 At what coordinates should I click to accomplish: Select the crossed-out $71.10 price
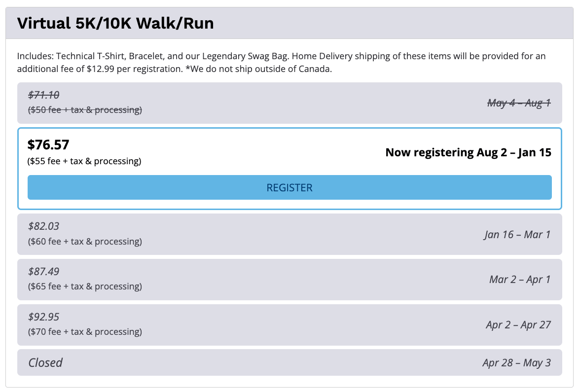tap(44, 95)
